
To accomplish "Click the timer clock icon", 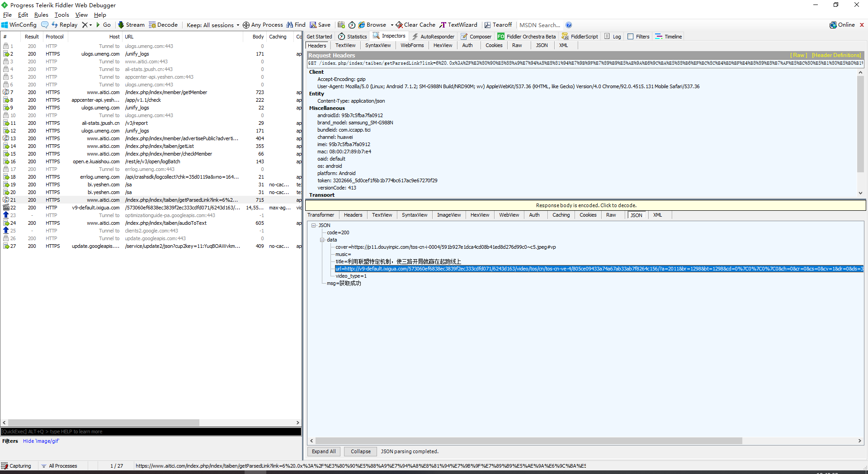I will click(x=352, y=25).
